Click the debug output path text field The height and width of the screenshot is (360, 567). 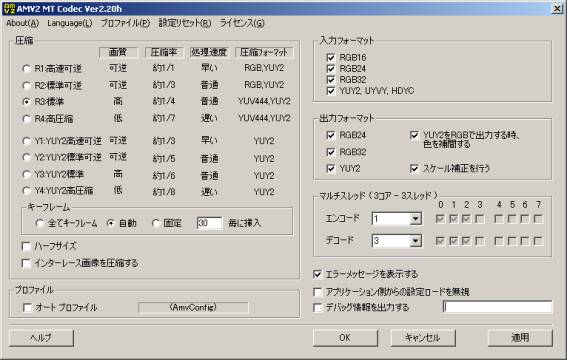point(498,307)
